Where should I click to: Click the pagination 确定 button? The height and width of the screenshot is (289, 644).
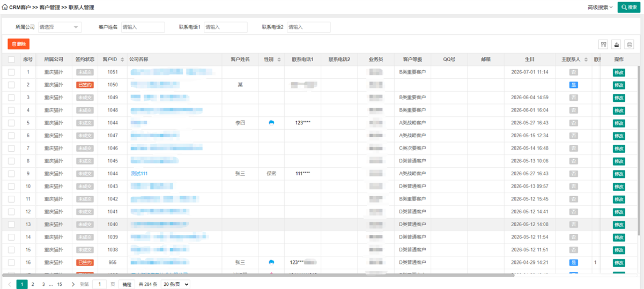(x=127, y=284)
